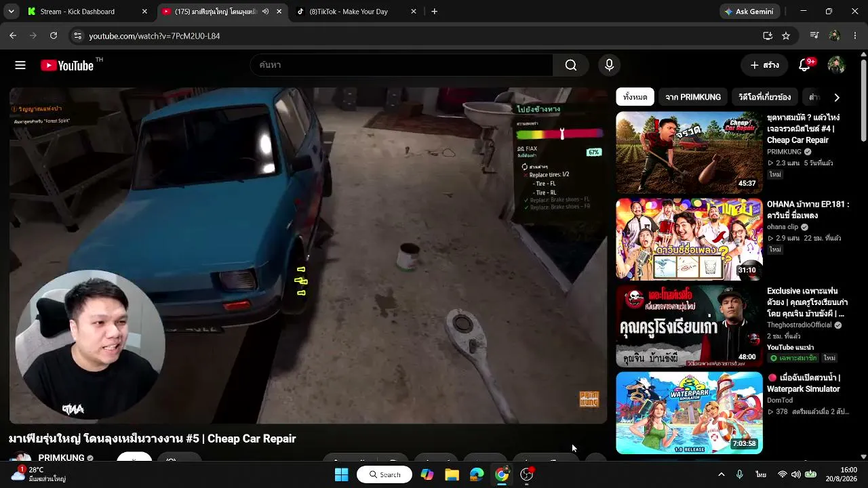
Task: Click the Ask Gemini button
Action: point(750,12)
